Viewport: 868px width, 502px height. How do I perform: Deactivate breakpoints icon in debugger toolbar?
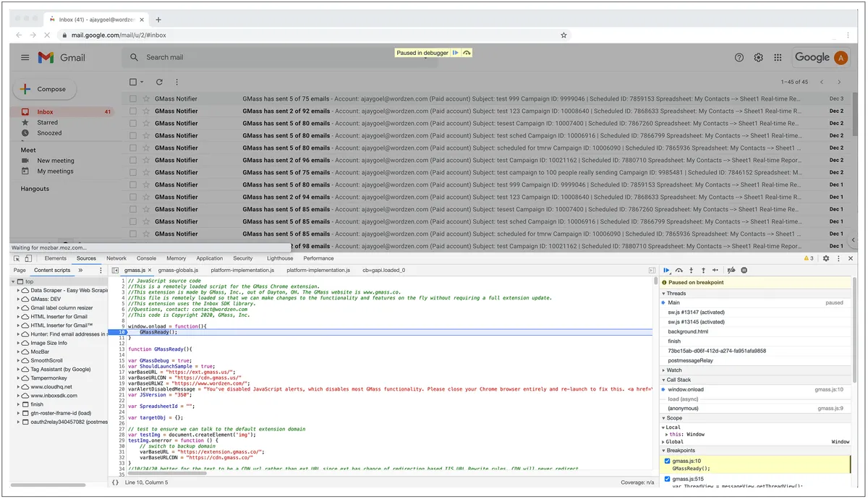coord(731,270)
